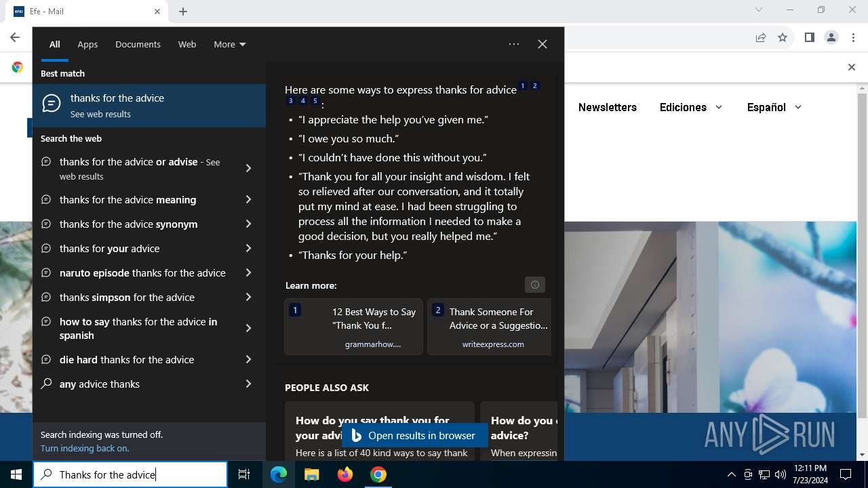Open volume control in system tray
The image size is (868, 488).
781,474
